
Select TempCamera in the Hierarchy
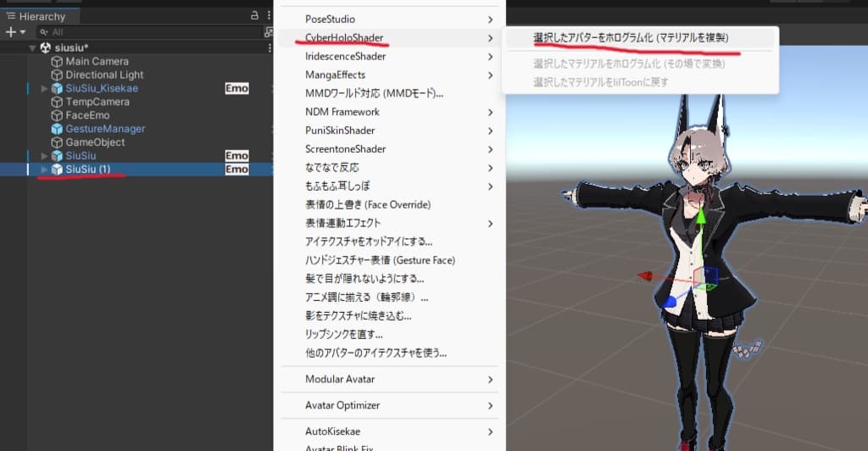[x=97, y=102]
